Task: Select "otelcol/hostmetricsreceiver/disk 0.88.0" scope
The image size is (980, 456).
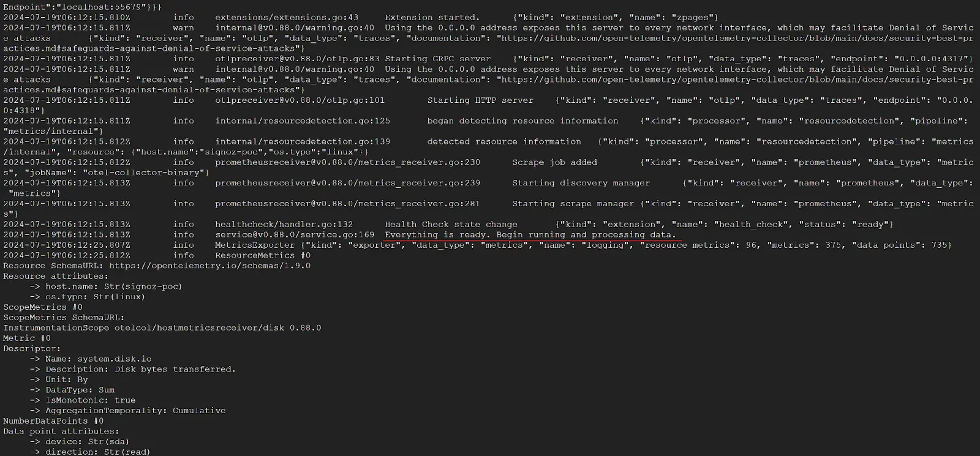Action: pos(218,327)
